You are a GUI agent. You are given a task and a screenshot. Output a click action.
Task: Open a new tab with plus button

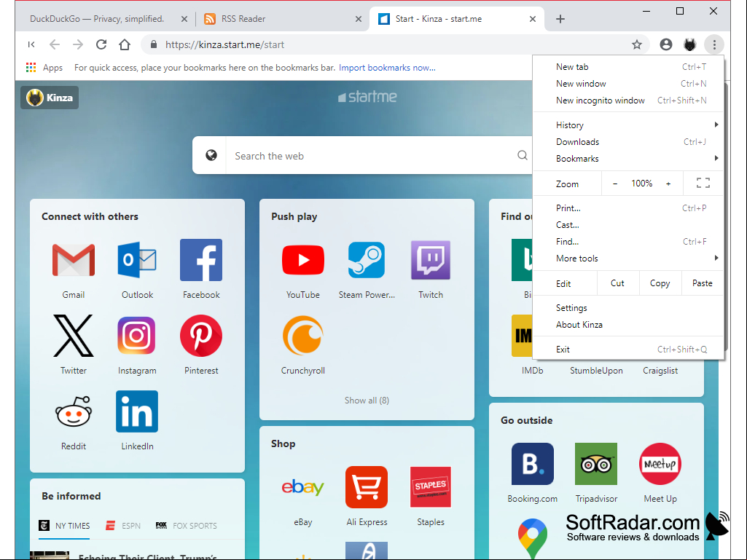(x=560, y=19)
